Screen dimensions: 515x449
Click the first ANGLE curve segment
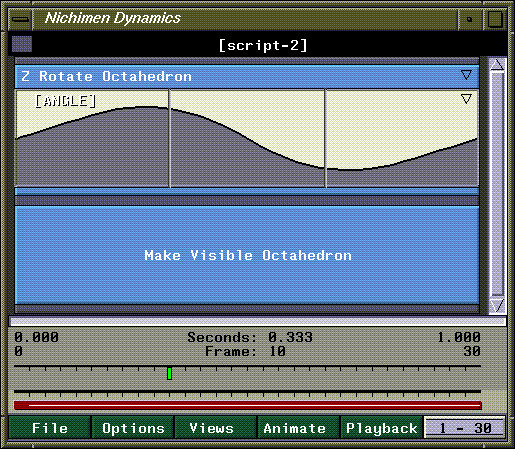[x=92, y=138]
